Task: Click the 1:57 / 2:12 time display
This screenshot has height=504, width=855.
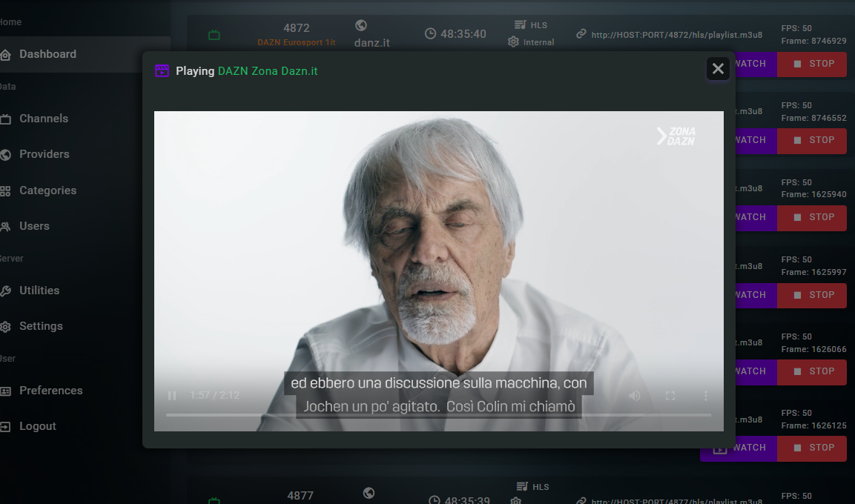Action: point(214,396)
